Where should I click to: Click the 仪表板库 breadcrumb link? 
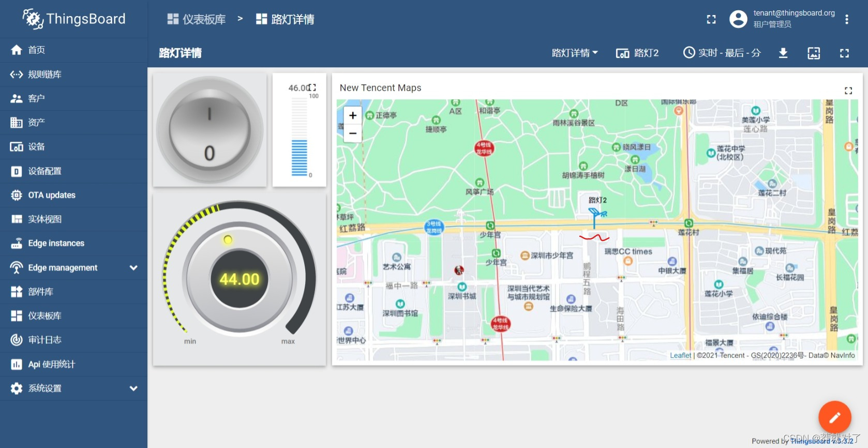click(x=197, y=19)
